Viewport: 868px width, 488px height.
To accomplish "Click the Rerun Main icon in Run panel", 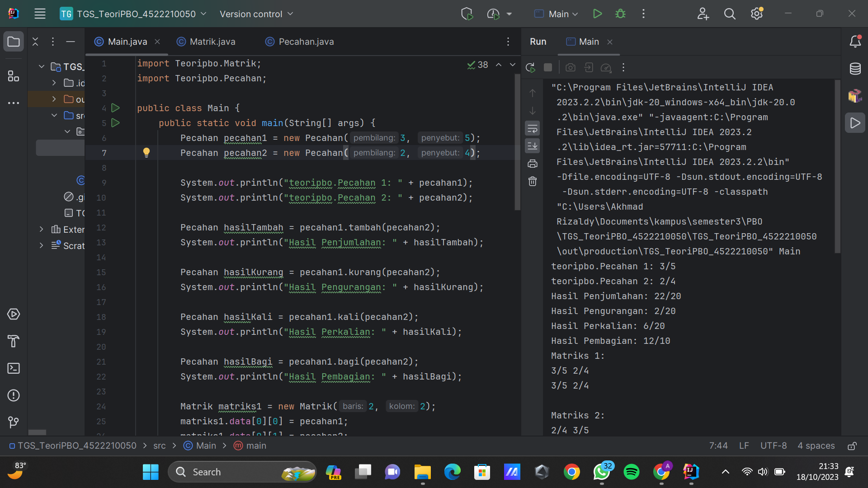I will point(530,68).
